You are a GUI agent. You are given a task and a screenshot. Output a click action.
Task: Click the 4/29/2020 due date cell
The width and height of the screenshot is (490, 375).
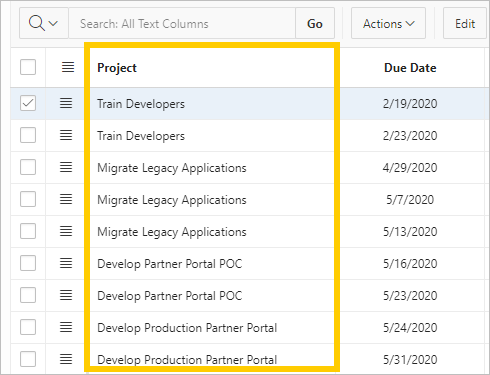pos(410,168)
